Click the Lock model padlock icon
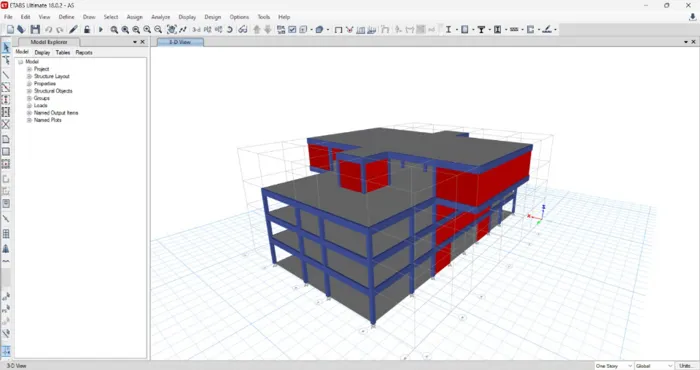 pyautogui.click(x=87, y=29)
